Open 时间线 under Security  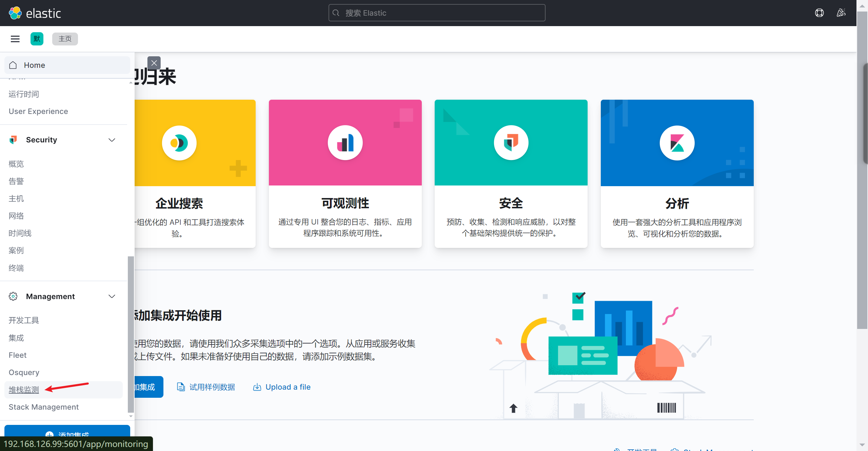[20, 233]
